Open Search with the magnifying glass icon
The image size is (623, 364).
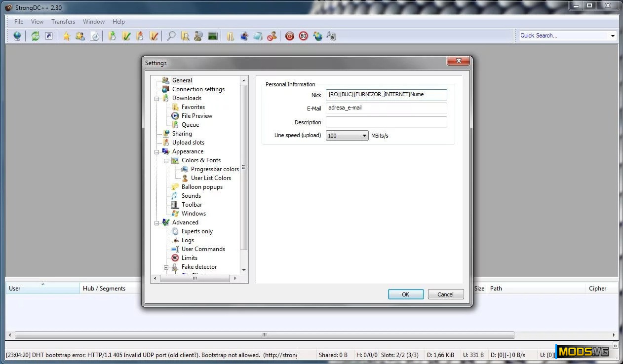pyautogui.click(x=171, y=36)
